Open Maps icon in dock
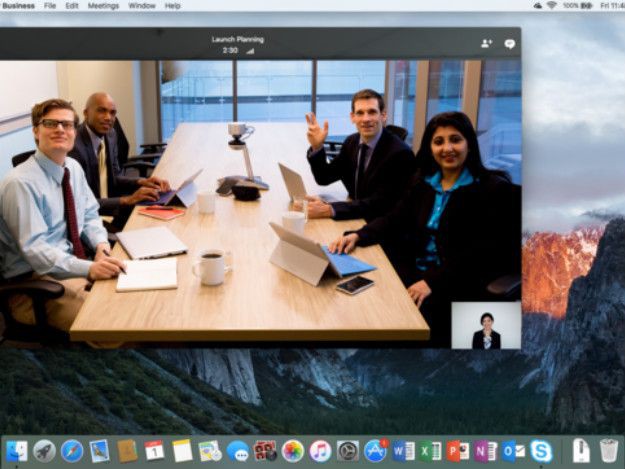The height and width of the screenshot is (469, 625). tap(210, 451)
